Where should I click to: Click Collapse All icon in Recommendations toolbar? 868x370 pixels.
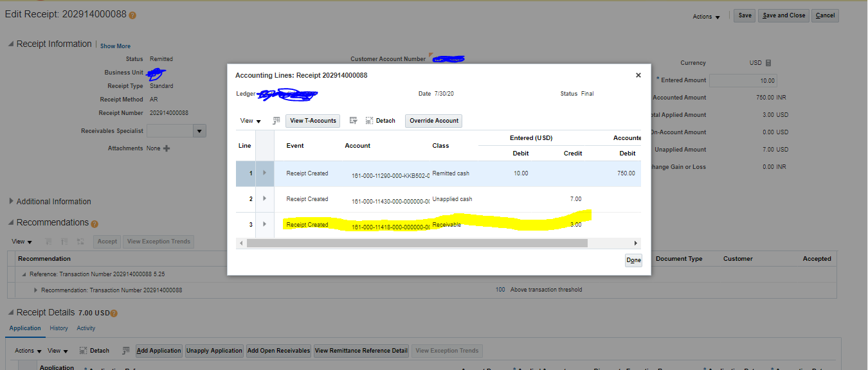pyautogui.click(x=64, y=242)
